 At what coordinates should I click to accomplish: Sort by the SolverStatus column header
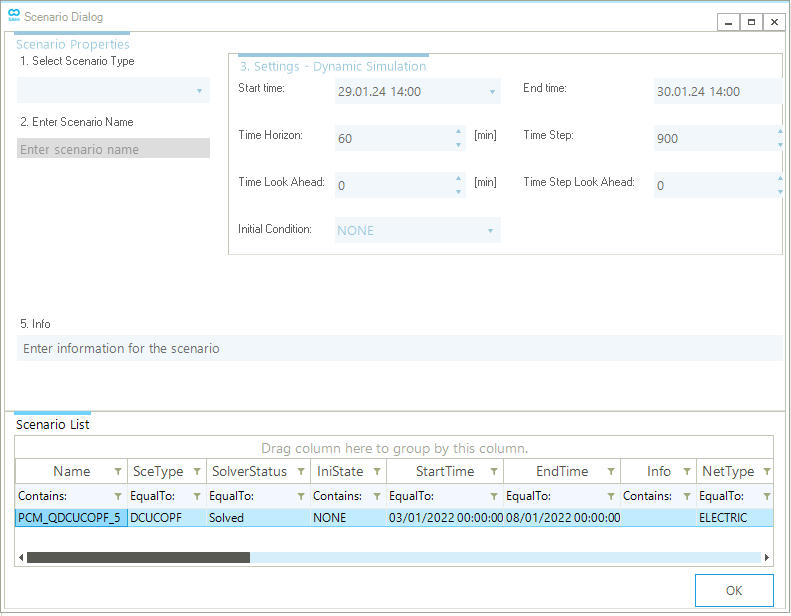click(x=248, y=472)
